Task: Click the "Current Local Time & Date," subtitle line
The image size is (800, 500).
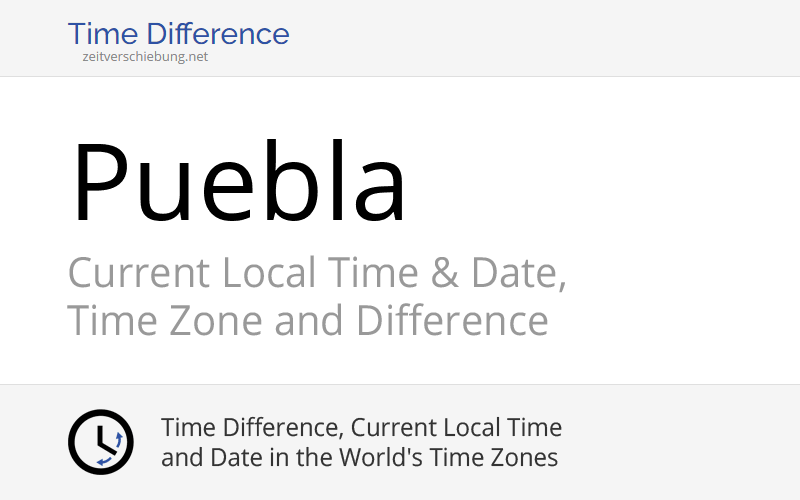Action: tap(317, 273)
